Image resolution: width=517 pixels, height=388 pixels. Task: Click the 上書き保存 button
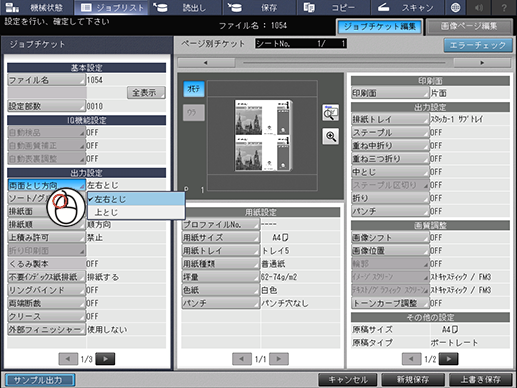click(481, 380)
